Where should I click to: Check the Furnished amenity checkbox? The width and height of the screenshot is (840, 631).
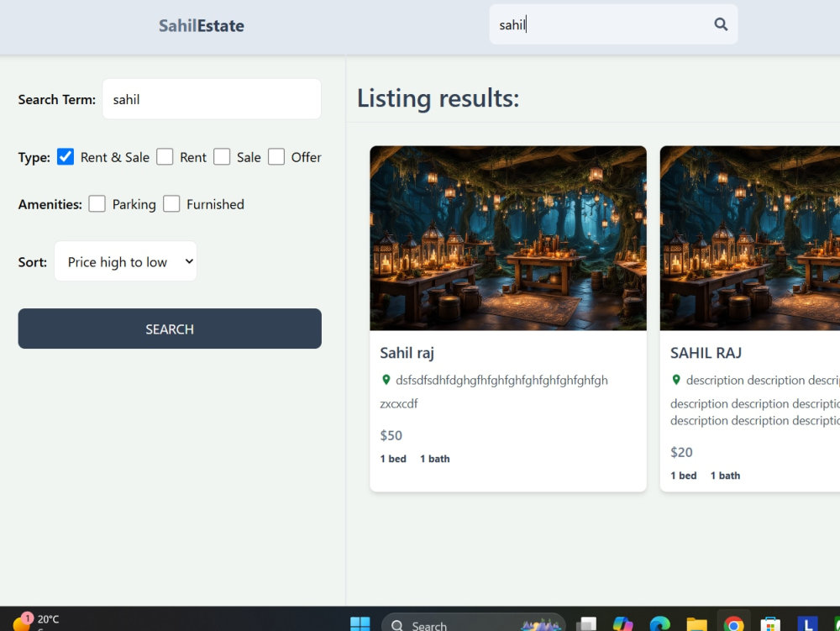tap(171, 204)
